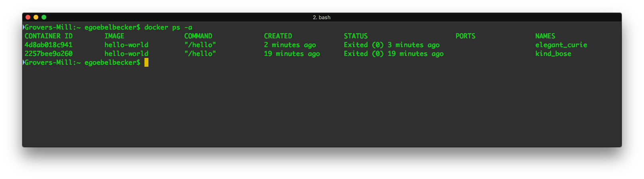Click the kind_bose container name
This screenshot has height=179, width=644.
(x=553, y=54)
